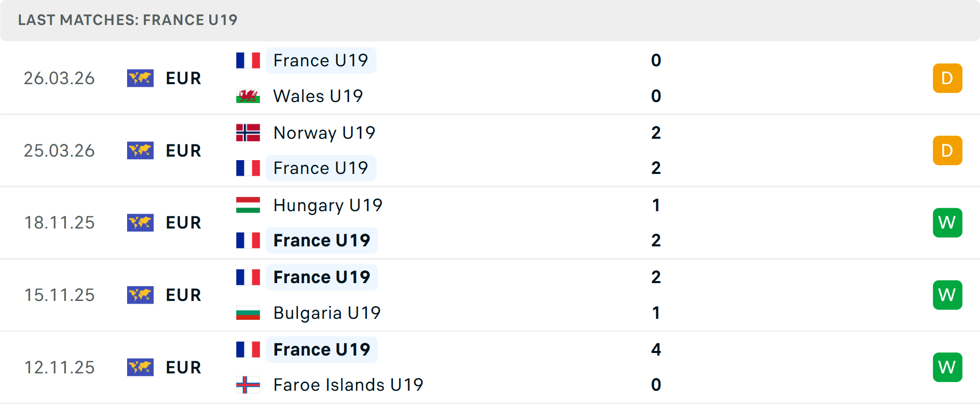
Task: Click the draw badge for the Norway match
Action: [947, 150]
